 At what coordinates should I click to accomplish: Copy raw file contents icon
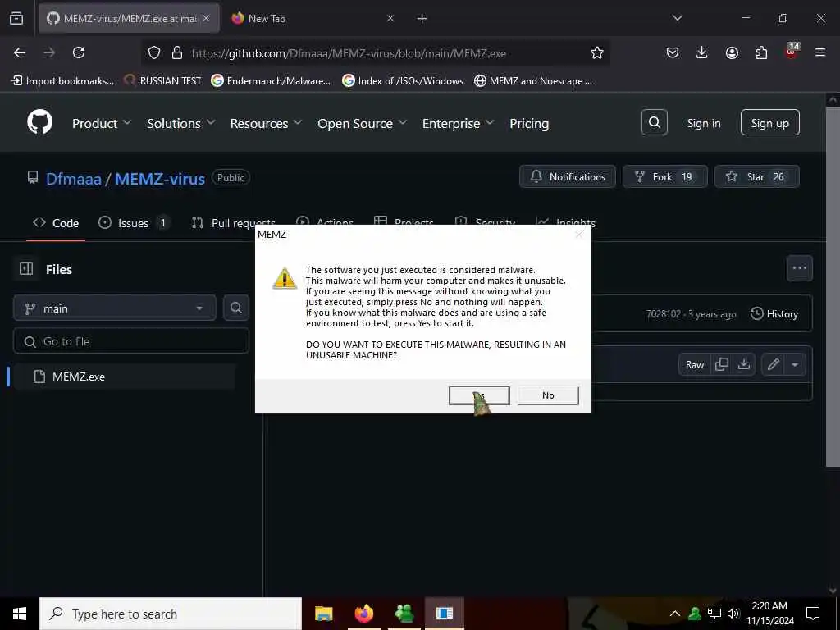(722, 364)
